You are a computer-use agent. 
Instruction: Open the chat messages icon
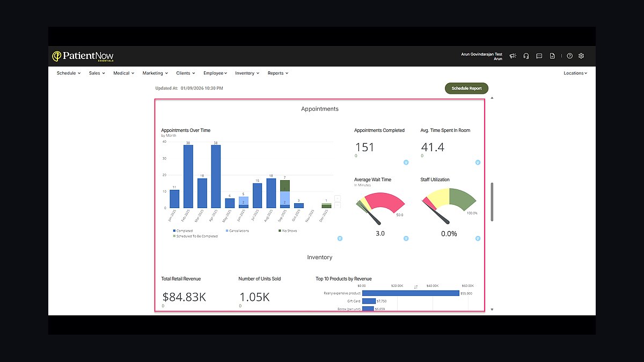click(x=539, y=56)
